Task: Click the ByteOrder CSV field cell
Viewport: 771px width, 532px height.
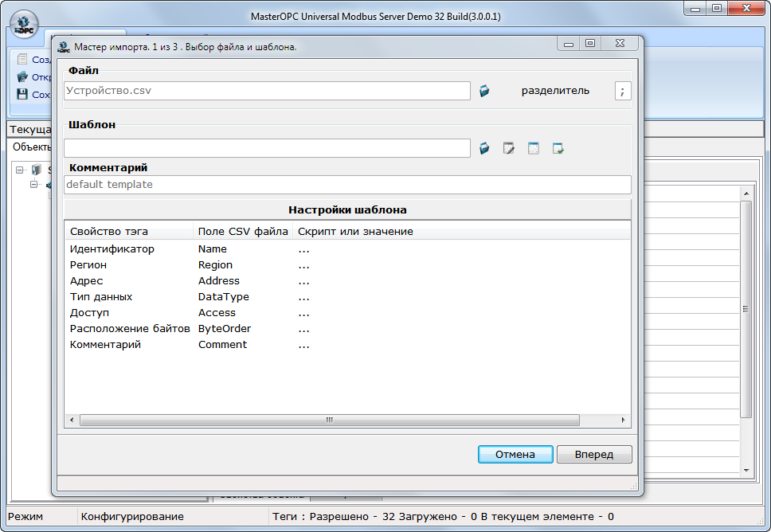Action: tap(225, 328)
